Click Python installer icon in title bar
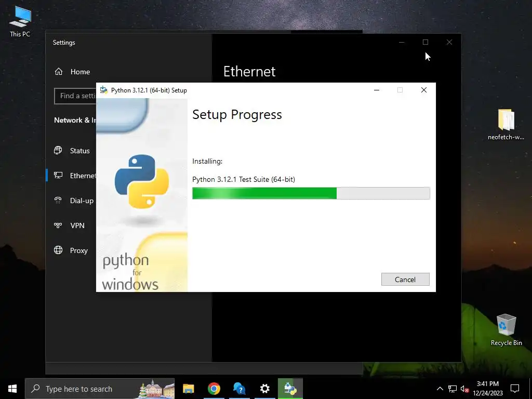This screenshot has height=399, width=532. click(x=103, y=90)
